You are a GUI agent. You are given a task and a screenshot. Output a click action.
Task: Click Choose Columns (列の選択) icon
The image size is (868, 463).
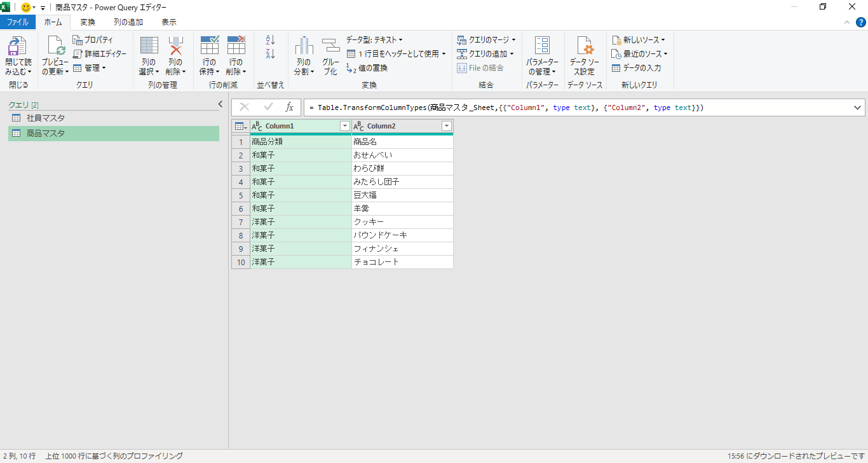pyautogui.click(x=149, y=46)
